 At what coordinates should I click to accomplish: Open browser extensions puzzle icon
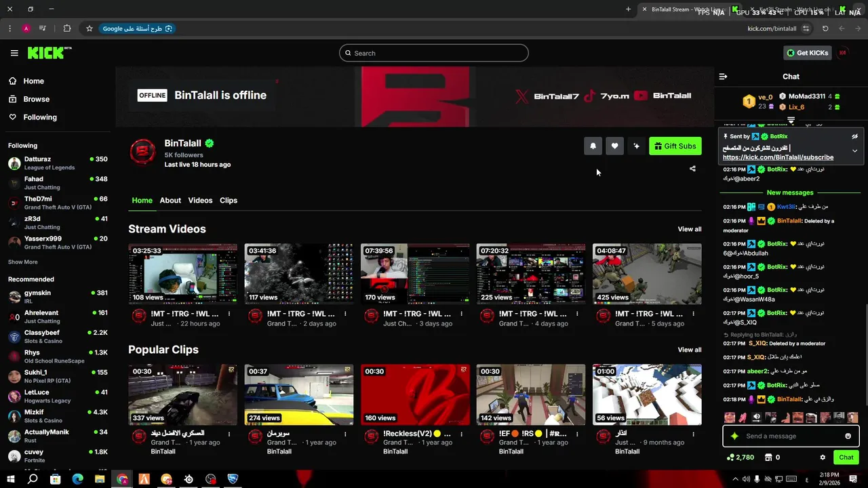(66, 28)
